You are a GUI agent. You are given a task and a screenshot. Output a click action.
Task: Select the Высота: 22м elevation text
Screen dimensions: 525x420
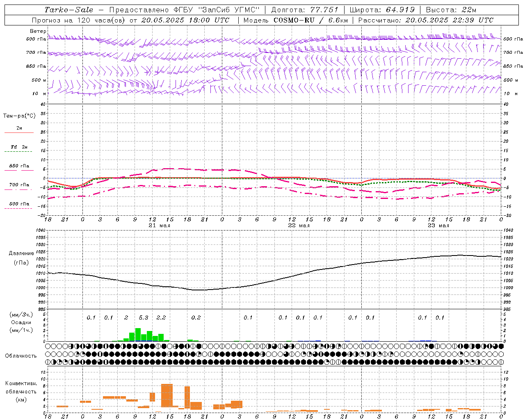[x=452, y=10]
